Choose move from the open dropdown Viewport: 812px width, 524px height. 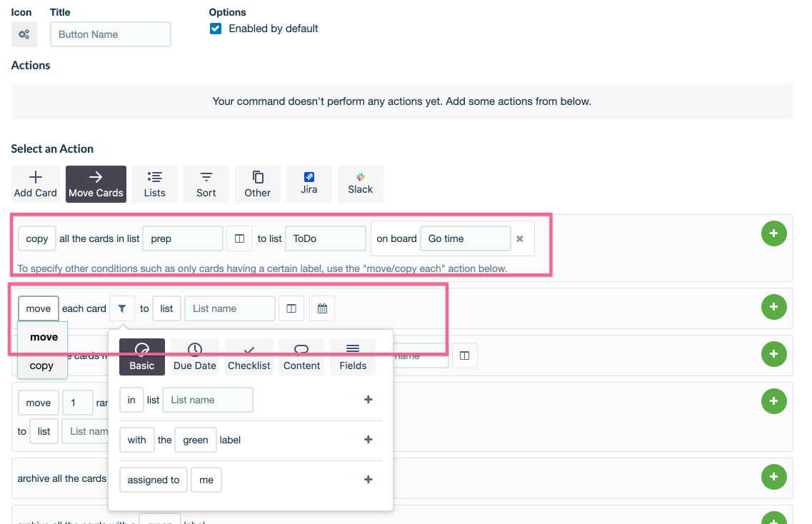pyautogui.click(x=42, y=337)
